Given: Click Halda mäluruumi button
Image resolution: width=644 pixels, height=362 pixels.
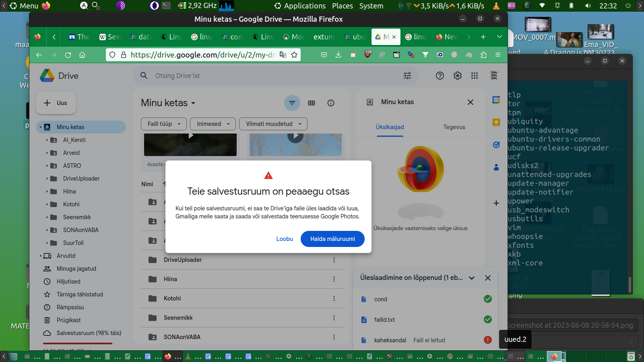Looking at the screenshot, I should tap(332, 239).
